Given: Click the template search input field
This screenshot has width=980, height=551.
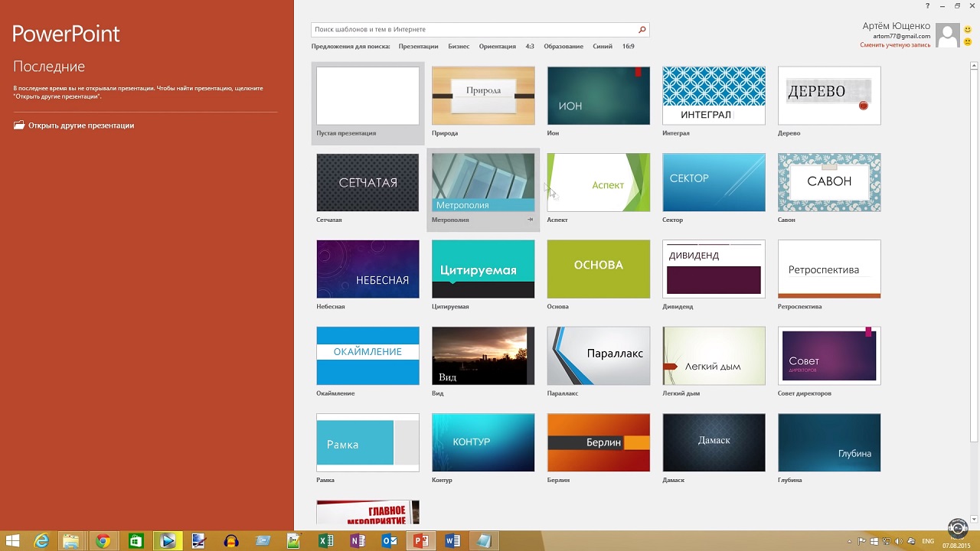Looking at the screenshot, I should click(475, 30).
